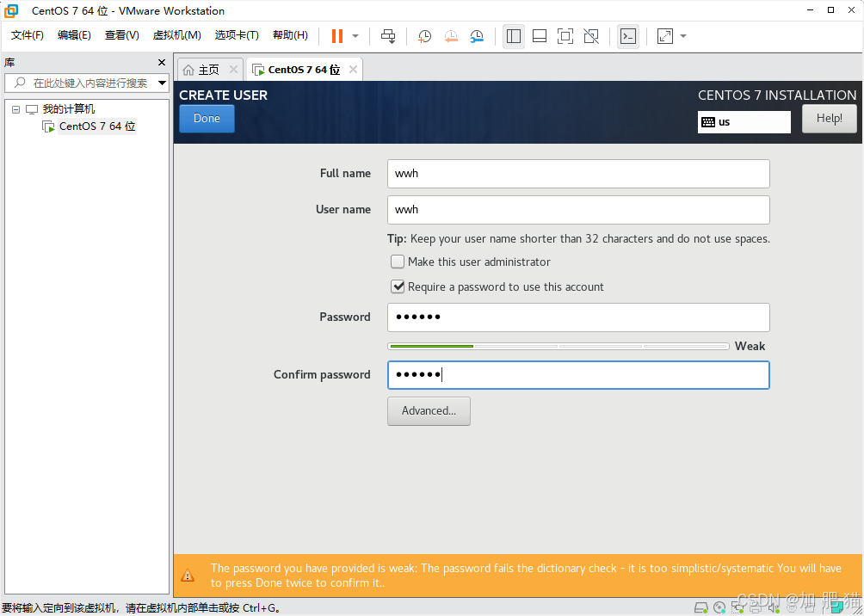The height and width of the screenshot is (616, 864).
Task: Click the Advanced... button
Action: pyautogui.click(x=429, y=411)
